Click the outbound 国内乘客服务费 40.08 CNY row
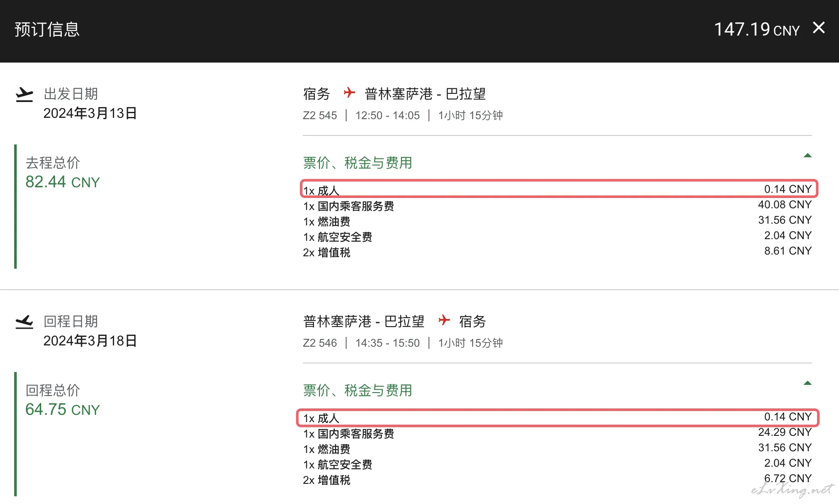Screen dimensions: 839x504 click(x=557, y=205)
